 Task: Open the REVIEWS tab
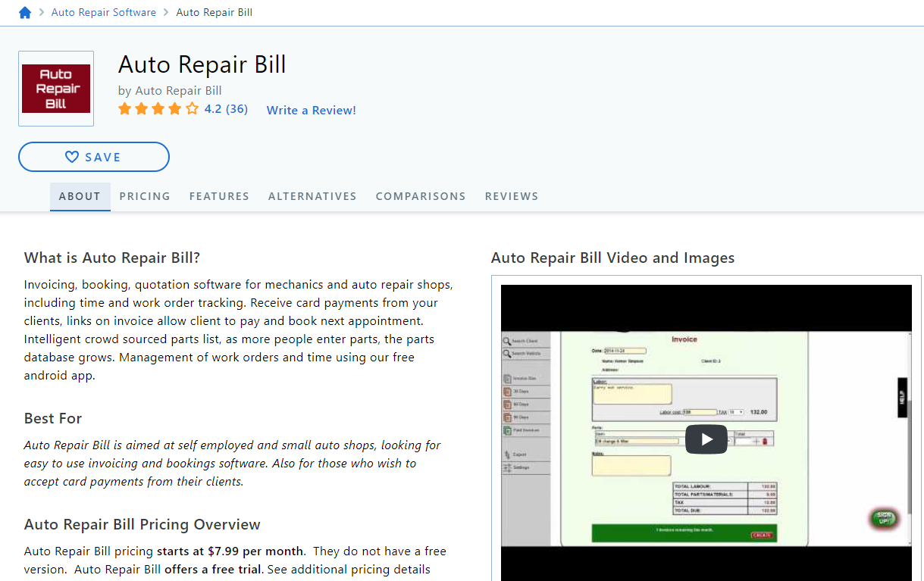512,196
